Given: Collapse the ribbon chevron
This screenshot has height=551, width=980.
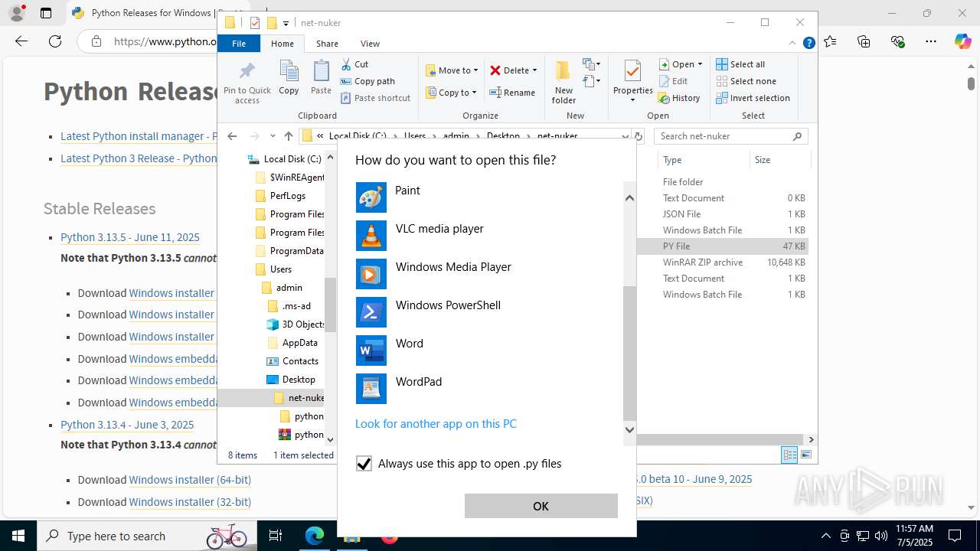Looking at the screenshot, I should tap(793, 44).
